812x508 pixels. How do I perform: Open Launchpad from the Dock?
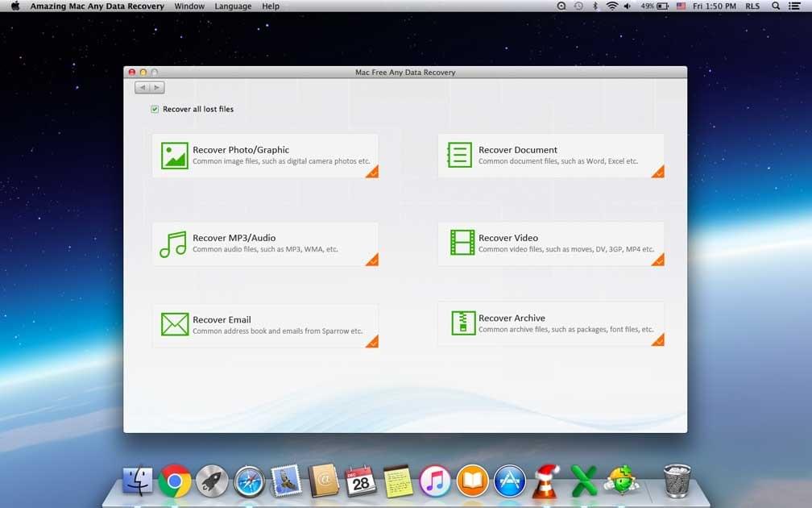(x=212, y=481)
